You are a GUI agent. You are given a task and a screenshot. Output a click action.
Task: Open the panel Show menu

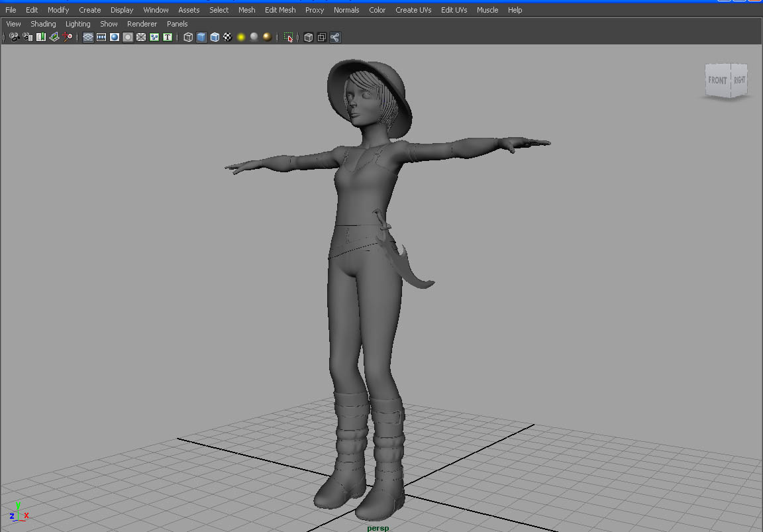point(109,24)
